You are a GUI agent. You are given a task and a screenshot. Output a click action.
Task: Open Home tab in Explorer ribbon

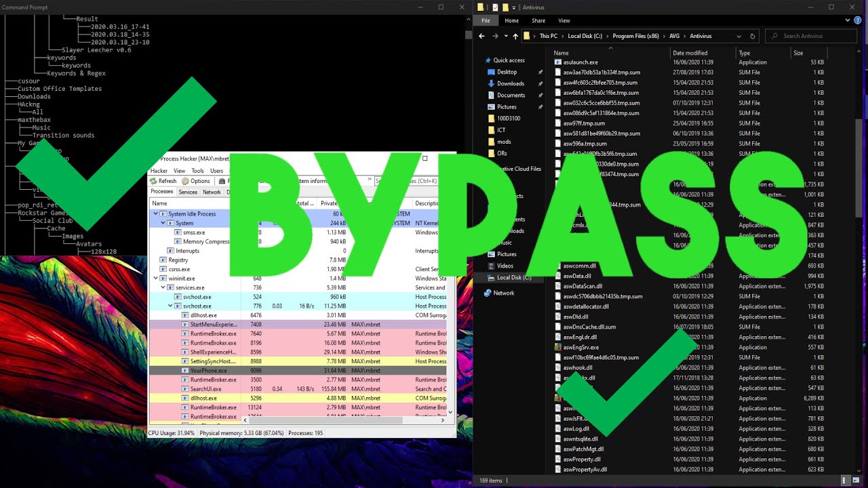click(x=511, y=20)
